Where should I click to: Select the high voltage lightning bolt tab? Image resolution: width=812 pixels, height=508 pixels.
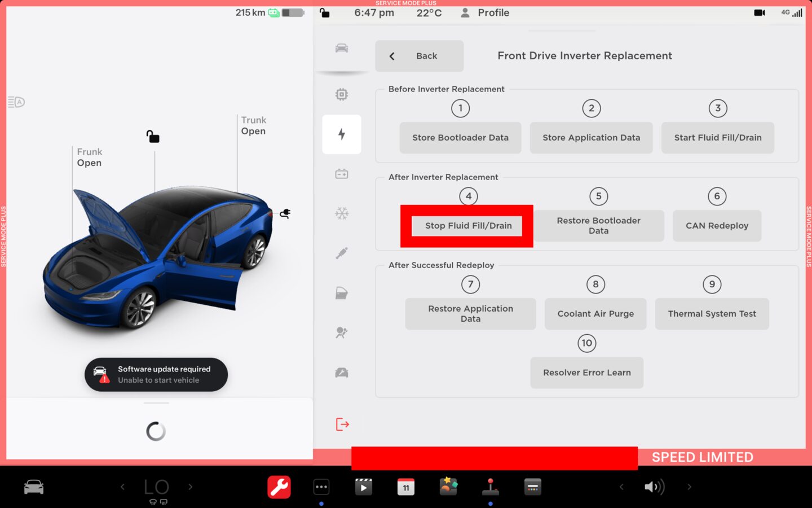click(x=341, y=134)
